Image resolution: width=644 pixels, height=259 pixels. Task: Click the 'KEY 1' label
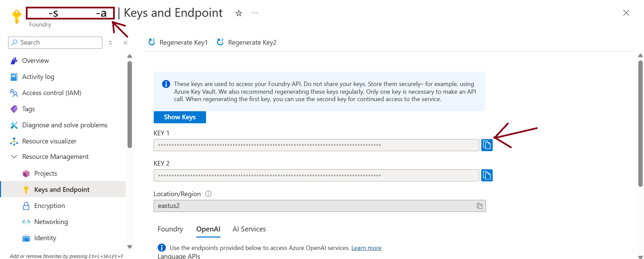(x=161, y=133)
